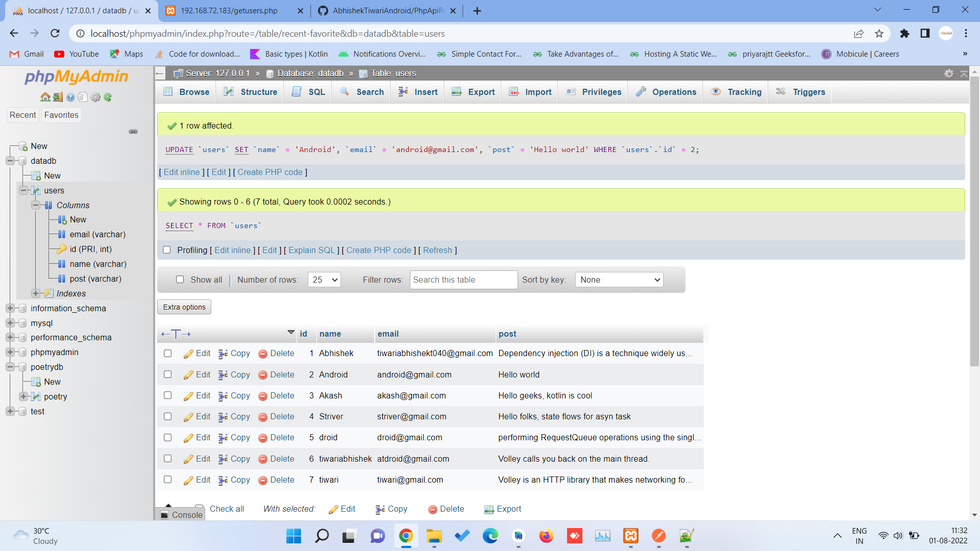Screen dimensions: 980x551
Task: Open the Export tab
Action: (x=473, y=92)
